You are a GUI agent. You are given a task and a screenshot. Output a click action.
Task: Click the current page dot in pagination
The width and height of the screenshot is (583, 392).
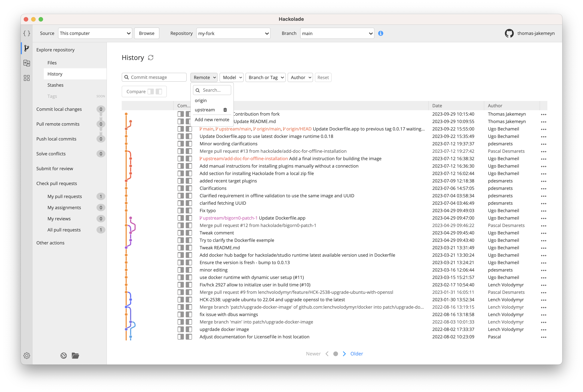point(336,354)
